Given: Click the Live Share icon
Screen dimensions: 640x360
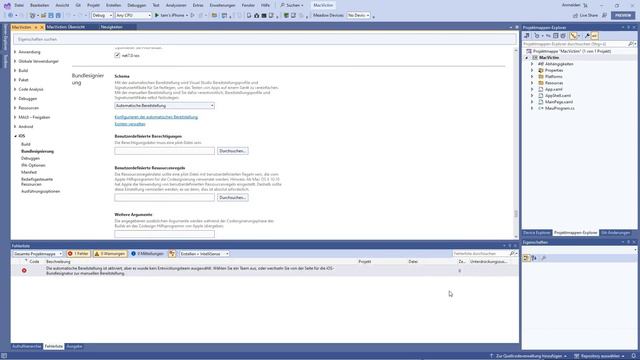Looking at the screenshot, I should pyautogui.click(x=576, y=16).
